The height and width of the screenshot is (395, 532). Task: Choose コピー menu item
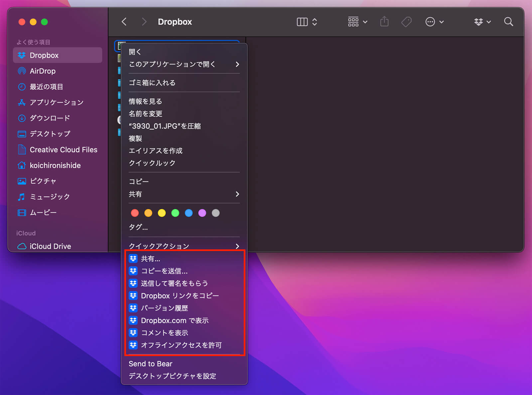(x=184, y=182)
